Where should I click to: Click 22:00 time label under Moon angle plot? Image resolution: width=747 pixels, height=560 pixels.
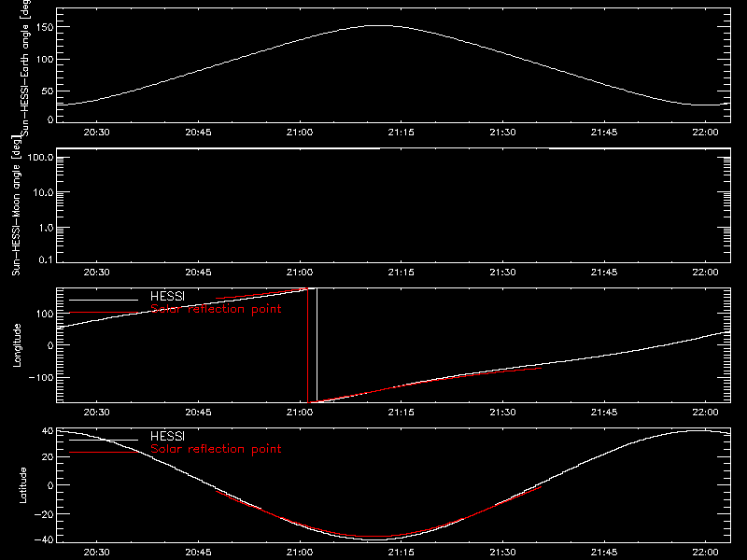(x=706, y=273)
